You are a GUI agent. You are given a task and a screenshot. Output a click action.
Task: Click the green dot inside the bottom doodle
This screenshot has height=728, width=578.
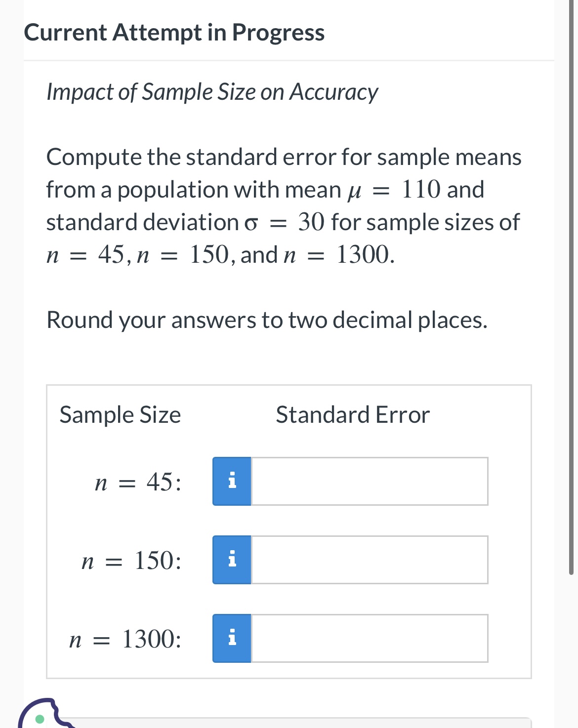pyautogui.click(x=39, y=719)
